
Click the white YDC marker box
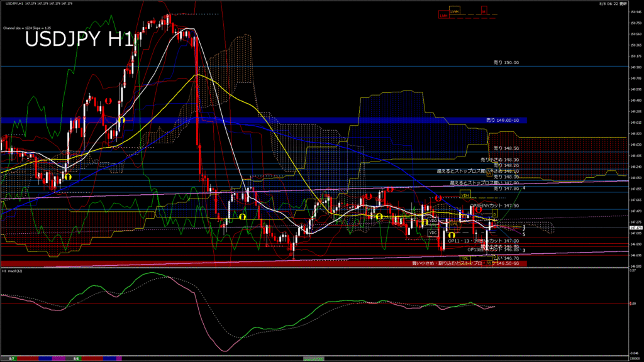tap(433, 233)
